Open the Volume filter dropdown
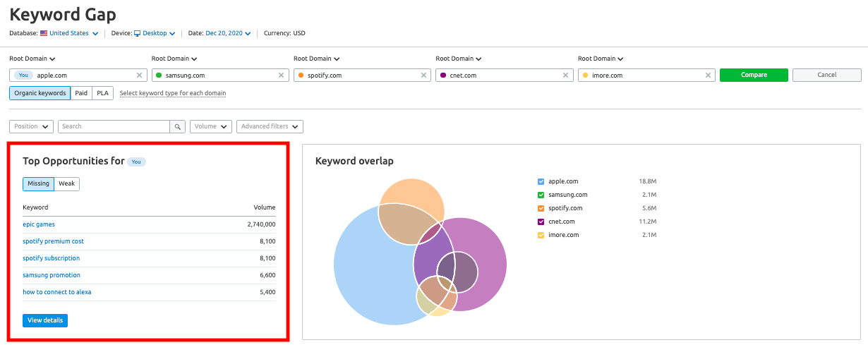This screenshot has height=345, width=868. (211, 126)
